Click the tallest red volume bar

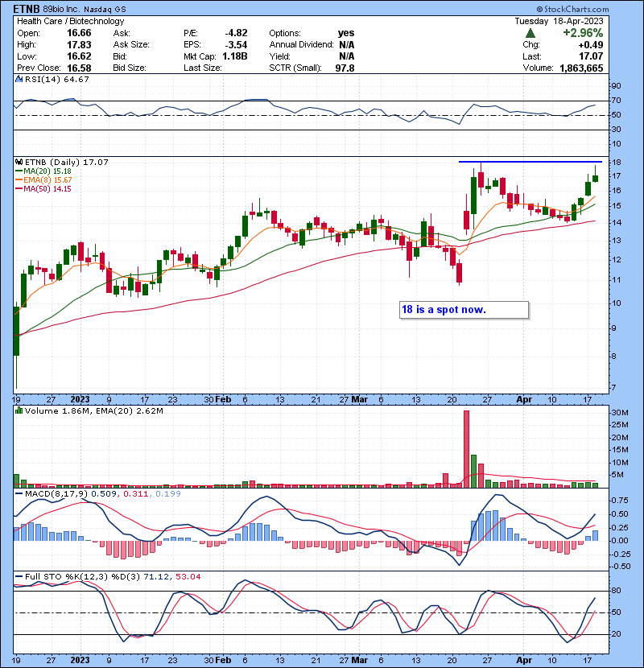[465, 448]
